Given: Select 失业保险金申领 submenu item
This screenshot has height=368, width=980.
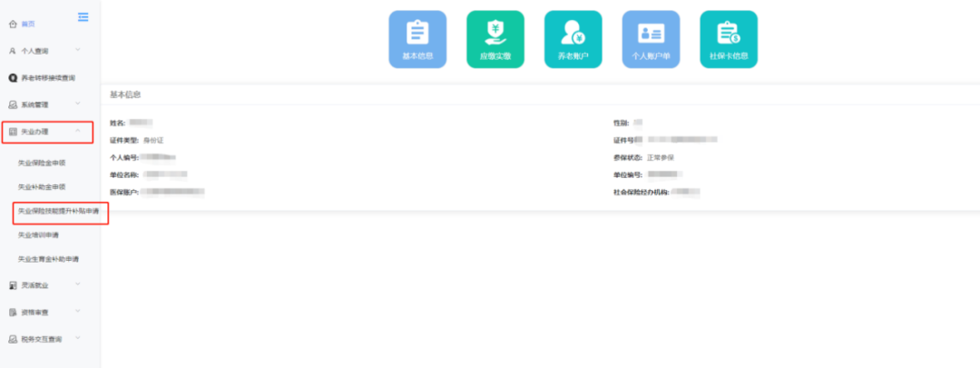Looking at the screenshot, I should [x=42, y=163].
